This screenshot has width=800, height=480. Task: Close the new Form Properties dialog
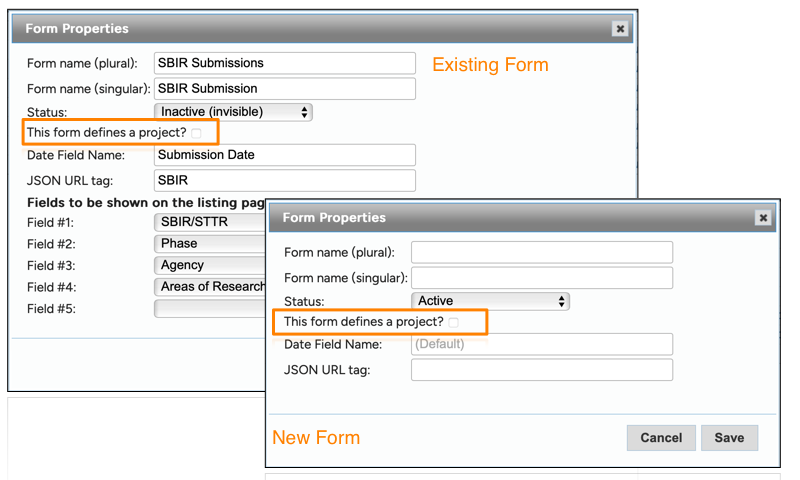763,217
